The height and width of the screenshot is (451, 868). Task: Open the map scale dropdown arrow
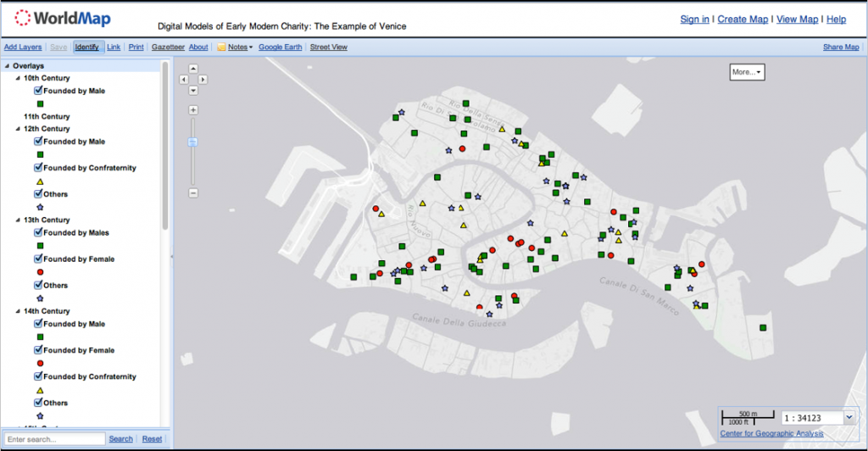(x=849, y=418)
